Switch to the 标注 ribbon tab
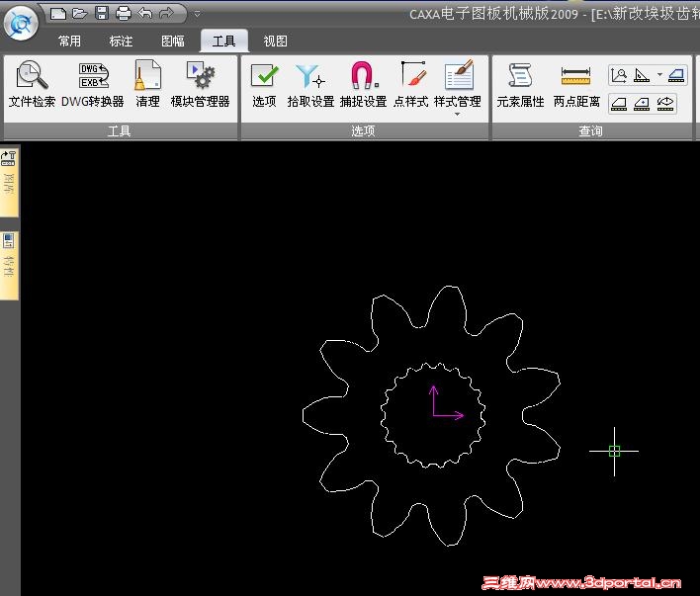 tap(121, 42)
